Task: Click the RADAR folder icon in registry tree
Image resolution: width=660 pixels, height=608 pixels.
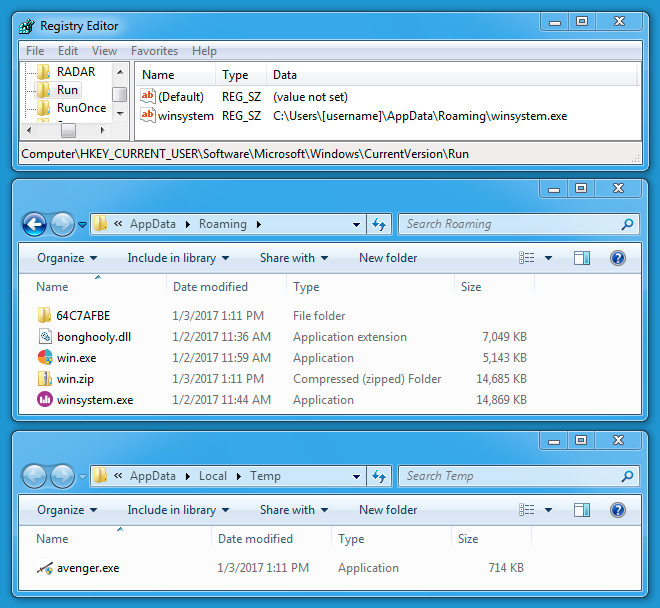Action: click(x=43, y=72)
